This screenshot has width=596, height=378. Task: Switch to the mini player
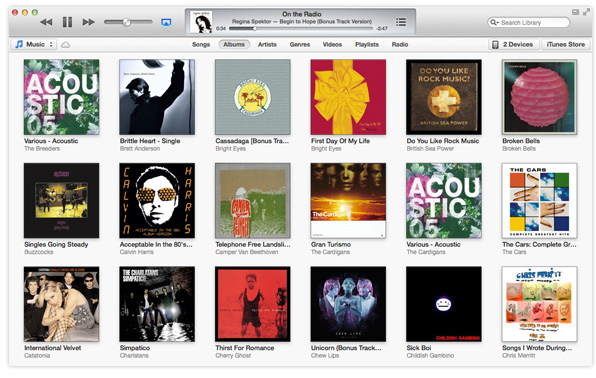[575, 13]
